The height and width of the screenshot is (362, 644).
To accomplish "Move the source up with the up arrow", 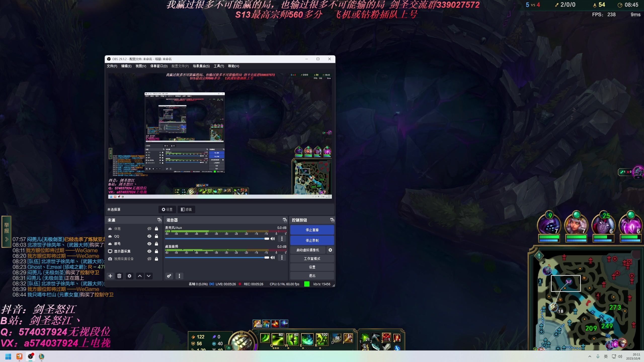I will (x=140, y=276).
